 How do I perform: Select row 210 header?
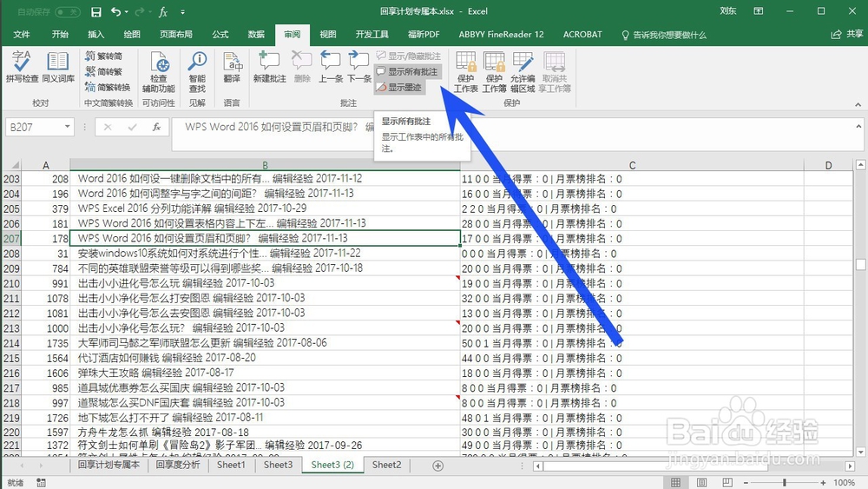click(11, 283)
